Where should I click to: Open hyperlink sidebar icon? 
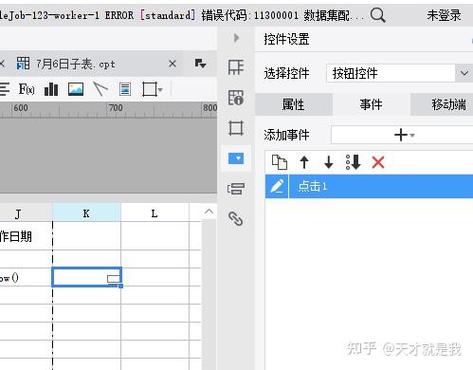(235, 219)
